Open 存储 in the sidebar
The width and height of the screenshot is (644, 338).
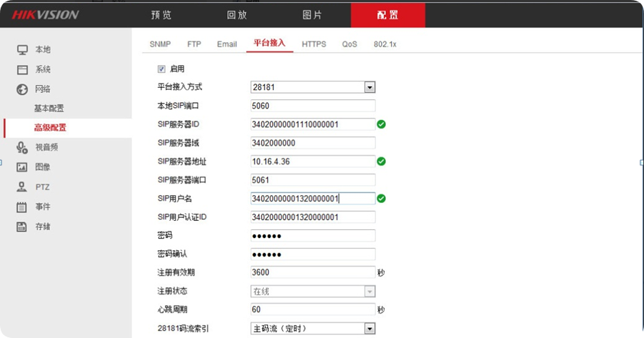point(43,227)
